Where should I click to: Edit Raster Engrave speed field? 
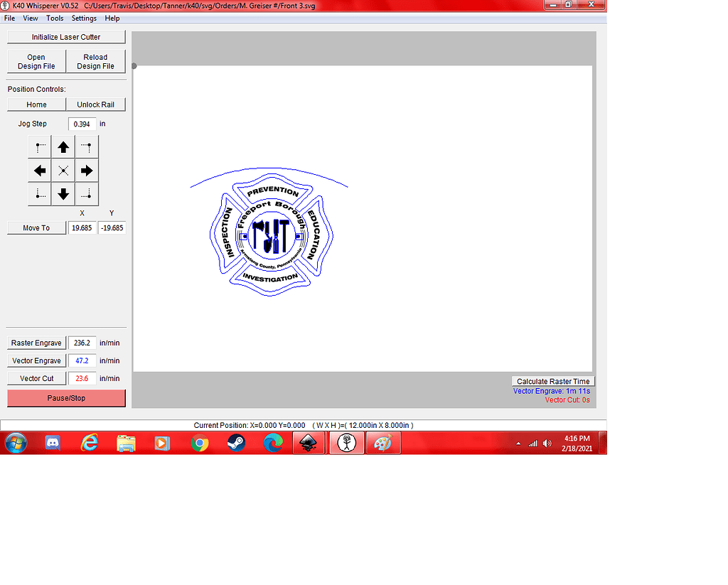pos(82,343)
